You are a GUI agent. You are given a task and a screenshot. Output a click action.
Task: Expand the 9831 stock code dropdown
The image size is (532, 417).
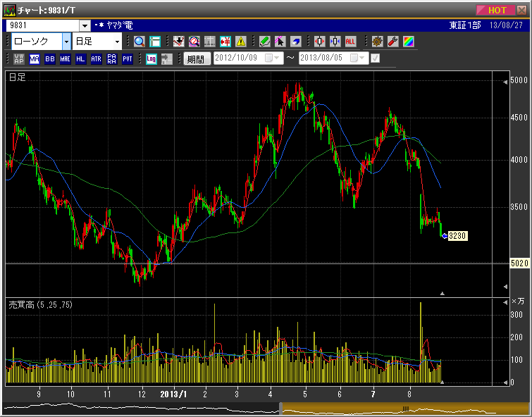(x=85, y=25)
